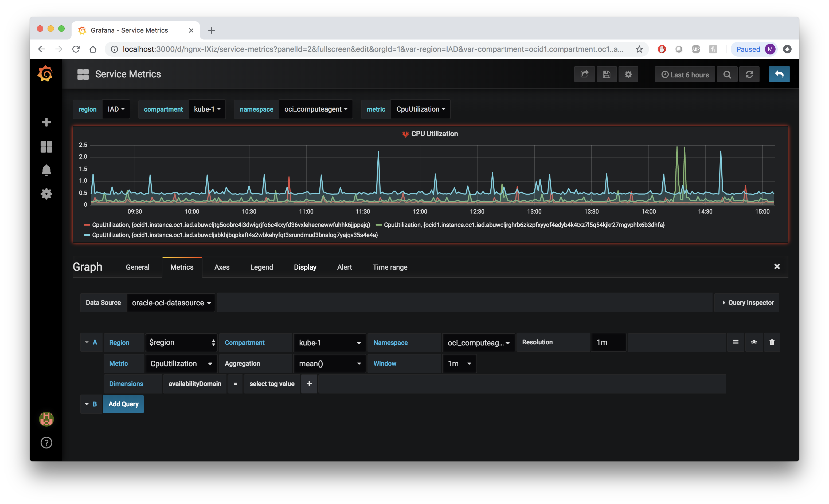This screenshot has height=504, width=829.
Task: Switch to the Axes tab
Action: click(x=222, y=267)
